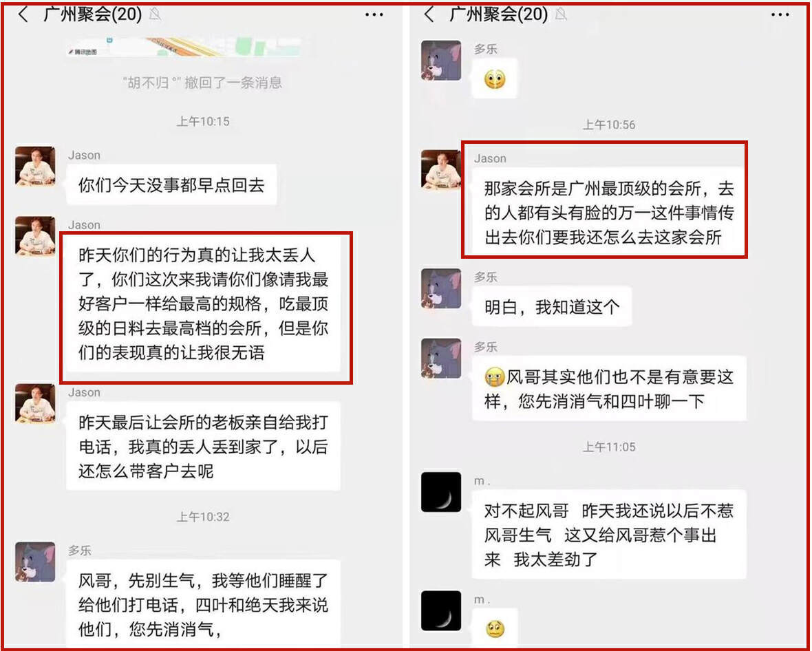Tap the message '明白，我知道这个'
Viewport: 812px width, 651px height.
[x=552, y=307]
